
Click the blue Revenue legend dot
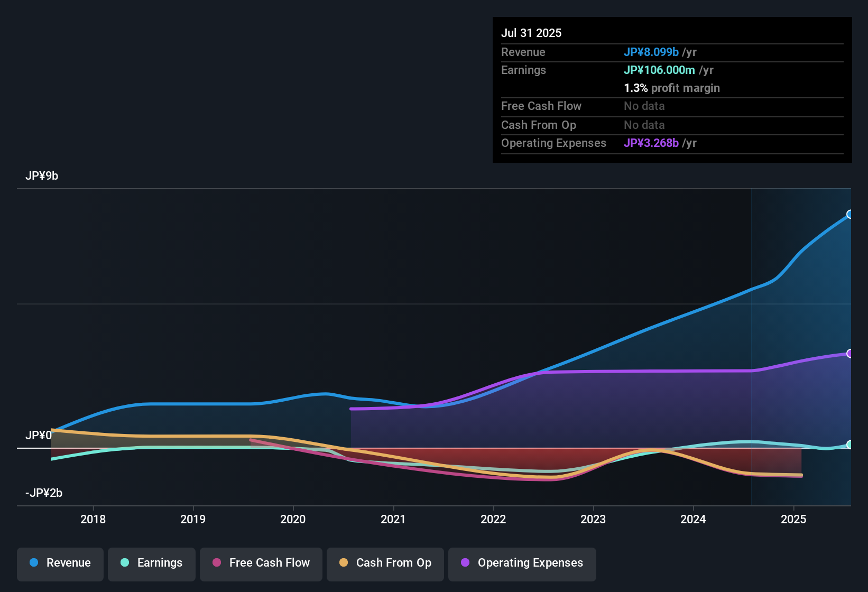click(34, 563)
